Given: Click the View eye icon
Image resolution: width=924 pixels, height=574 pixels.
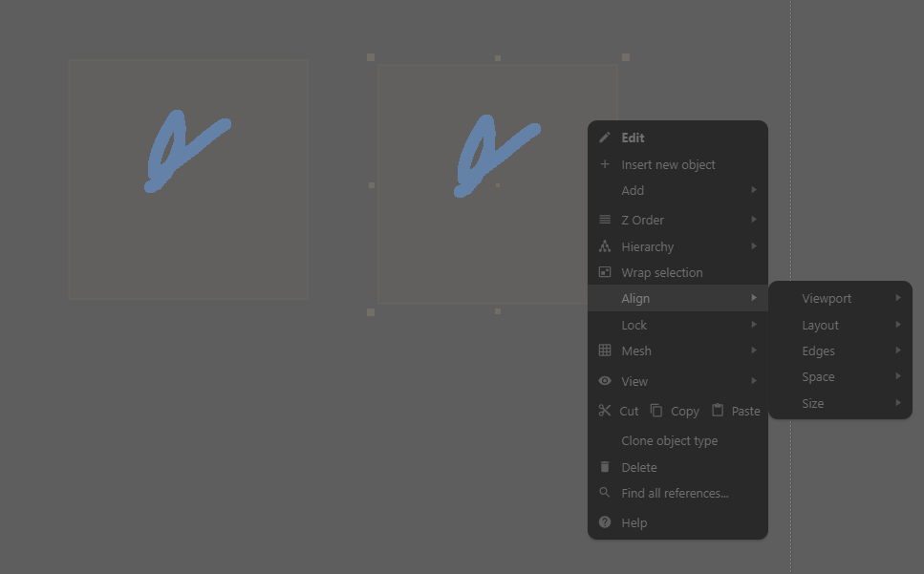Looking at the screenshot, I should (x=605, y=381).
